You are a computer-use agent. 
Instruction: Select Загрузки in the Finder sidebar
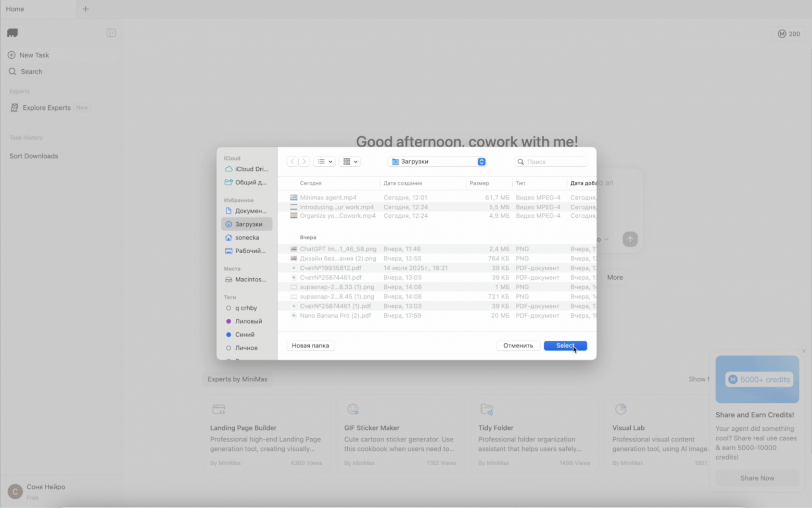pos(248,224)
